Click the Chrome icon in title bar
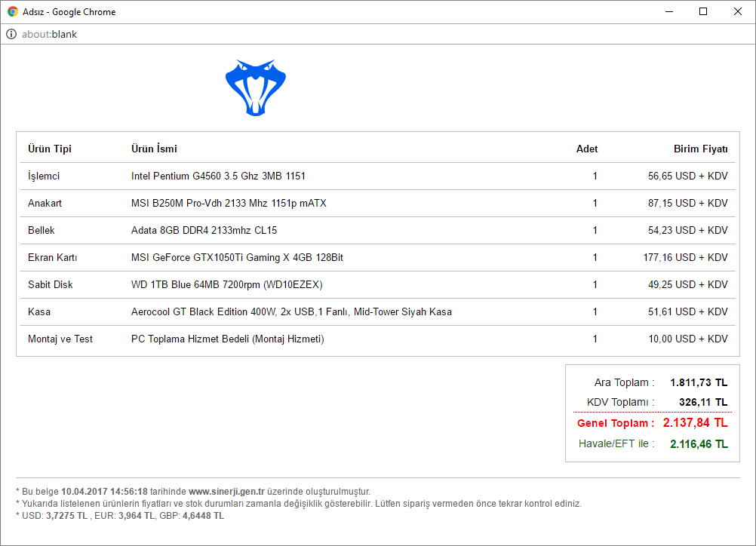The image size is (756, 546). tap(13, 11)
